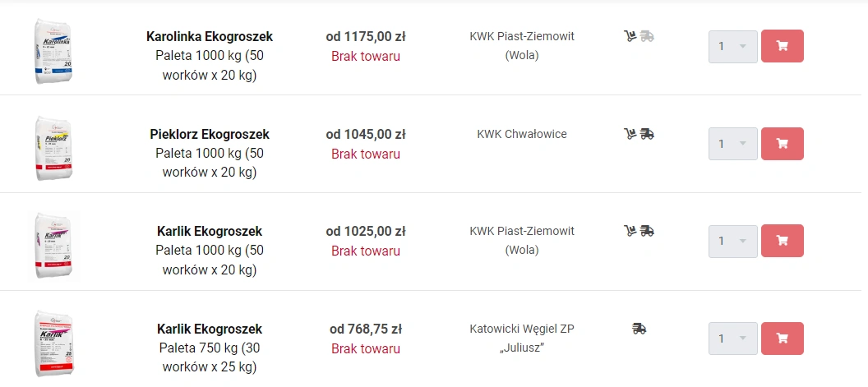Open the Karolinka Ekogroszek product title link
Screen dimensions: 868x387
[210, 37]
